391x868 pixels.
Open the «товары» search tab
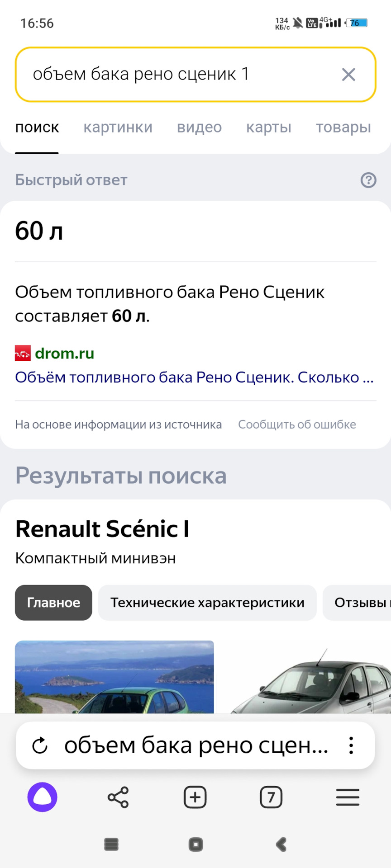pyautogui.click(x=343, y=127)
